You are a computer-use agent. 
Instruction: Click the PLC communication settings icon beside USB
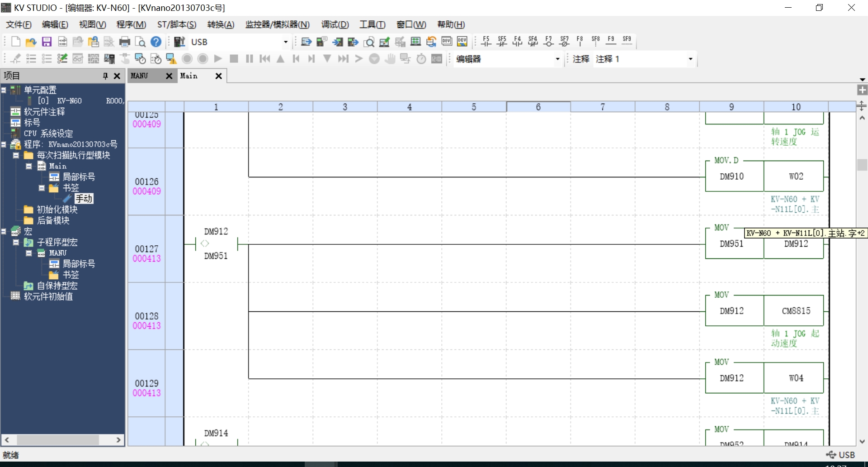point(179,42)
